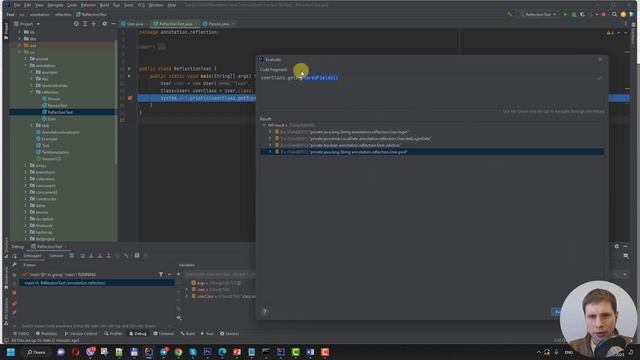Open the Version Control tool window button
Screen dimensions: 640x360
tap(81, 334)
